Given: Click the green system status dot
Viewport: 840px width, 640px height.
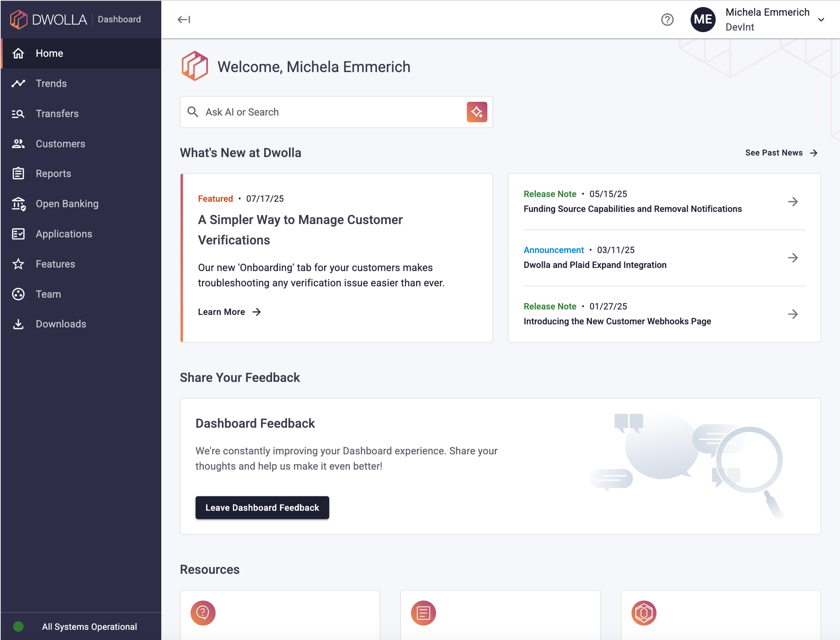Looking at the screenshot, I should 18,627.
